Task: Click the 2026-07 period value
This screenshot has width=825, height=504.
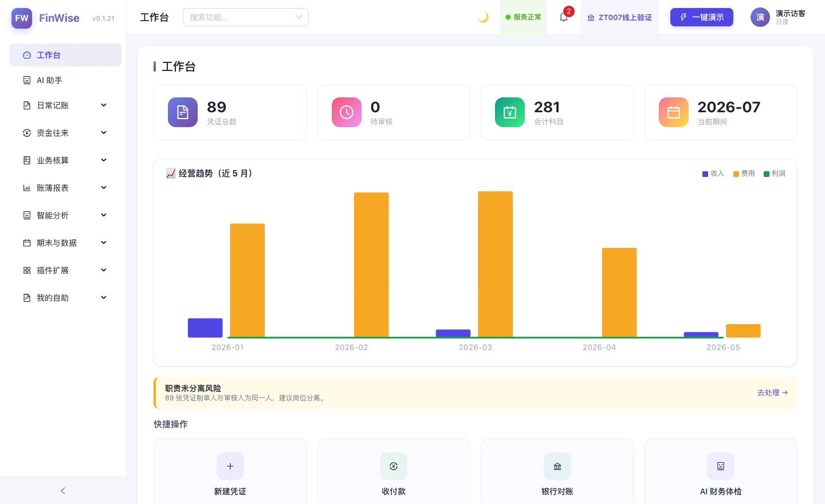Action: [x=729, y=107]
